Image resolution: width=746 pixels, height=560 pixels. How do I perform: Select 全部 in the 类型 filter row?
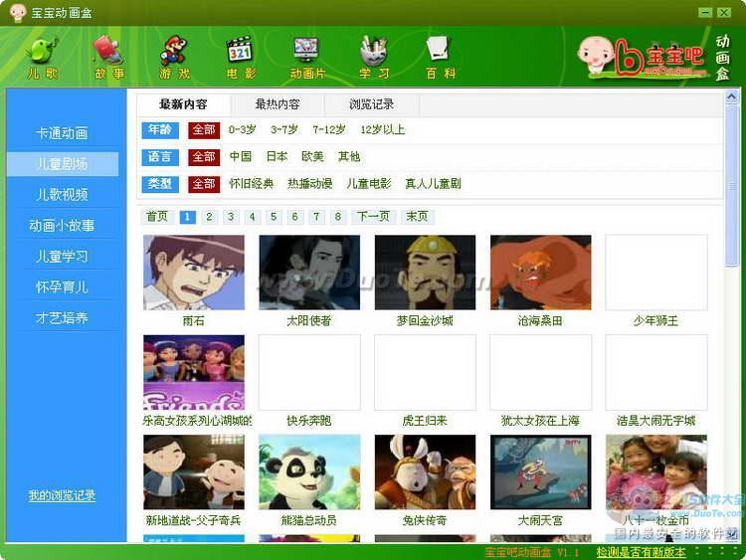[x=204, y=184]
